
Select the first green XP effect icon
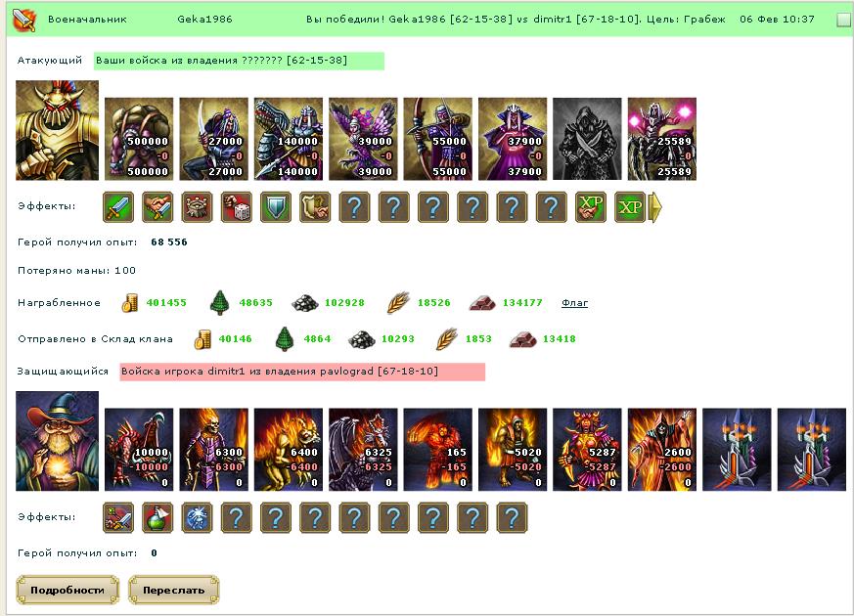click(x=591, y=207)
